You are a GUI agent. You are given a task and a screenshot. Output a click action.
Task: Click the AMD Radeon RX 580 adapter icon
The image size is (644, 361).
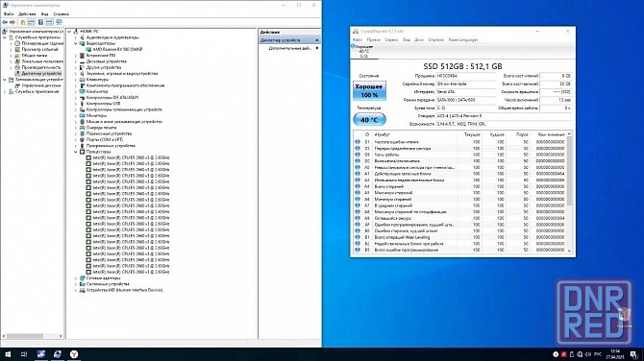[x=88, y=49]
